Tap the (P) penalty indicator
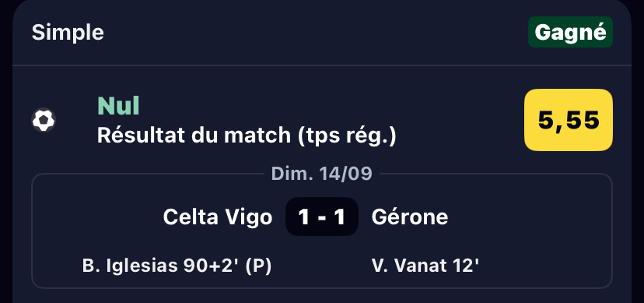This screenshot has width=644, height=303. click(x=258, y=266)
